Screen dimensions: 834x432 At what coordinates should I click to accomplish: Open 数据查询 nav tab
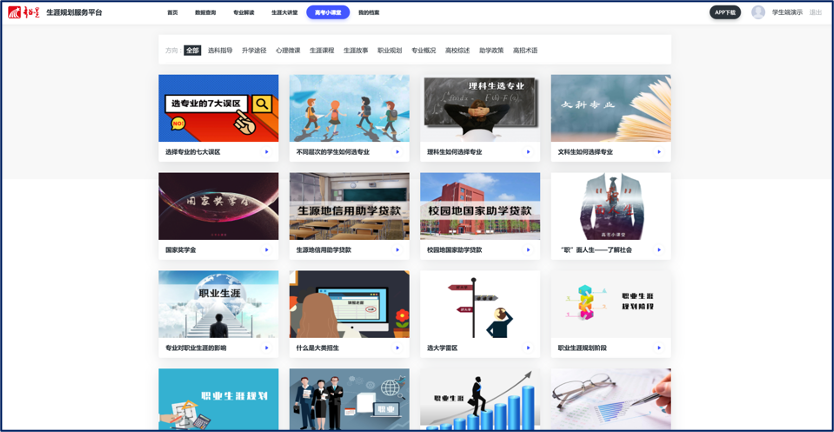205,12
